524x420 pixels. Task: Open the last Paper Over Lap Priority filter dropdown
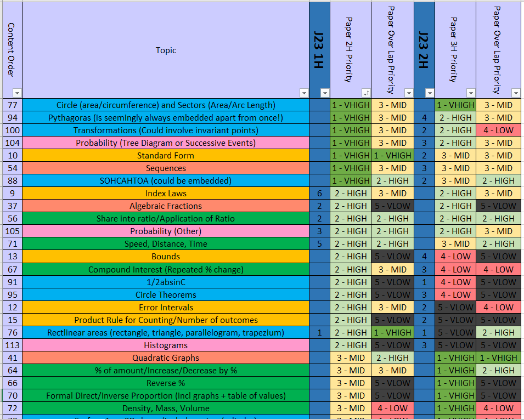point(516,93)
